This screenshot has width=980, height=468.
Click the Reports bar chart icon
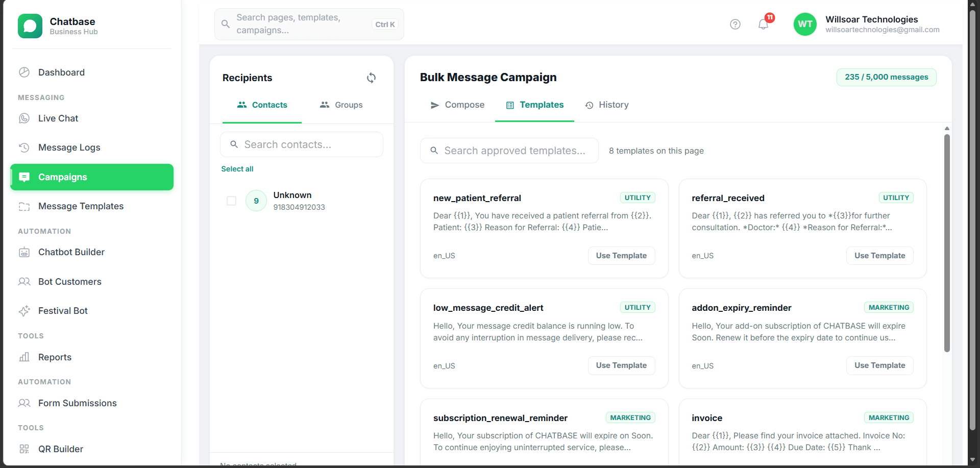tap(24, 357)
